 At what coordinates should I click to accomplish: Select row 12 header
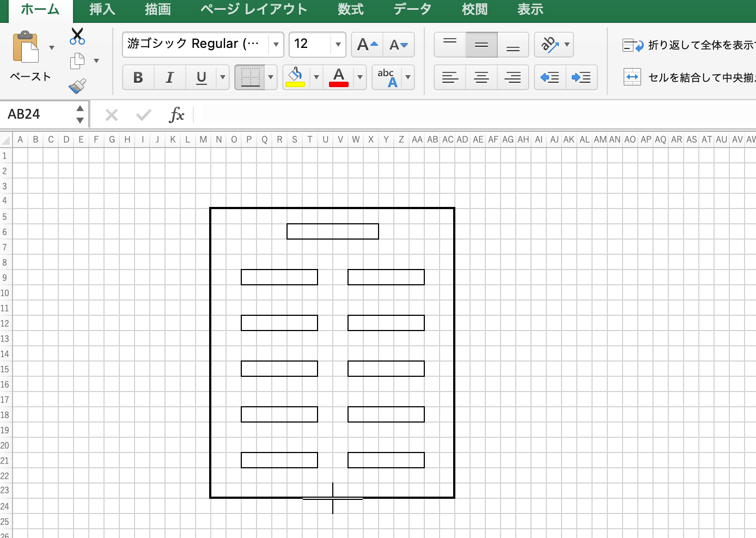point(5,323)
